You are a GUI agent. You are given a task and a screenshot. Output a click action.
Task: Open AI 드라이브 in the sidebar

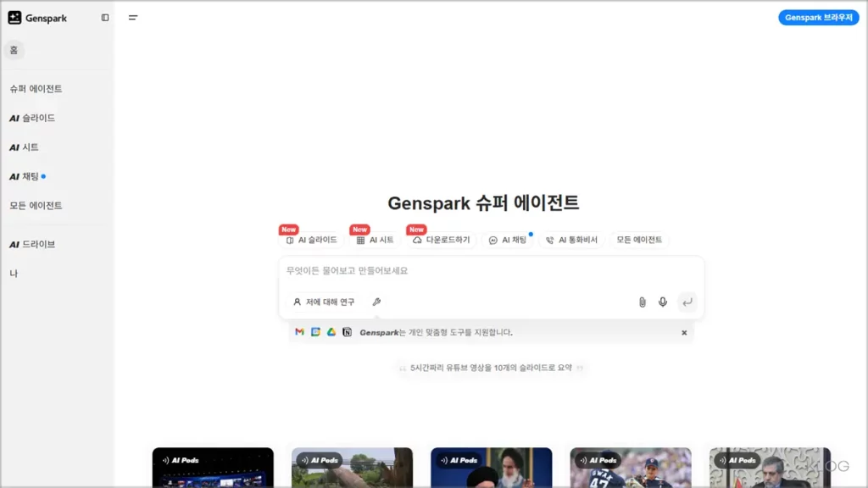pos(32,244)
